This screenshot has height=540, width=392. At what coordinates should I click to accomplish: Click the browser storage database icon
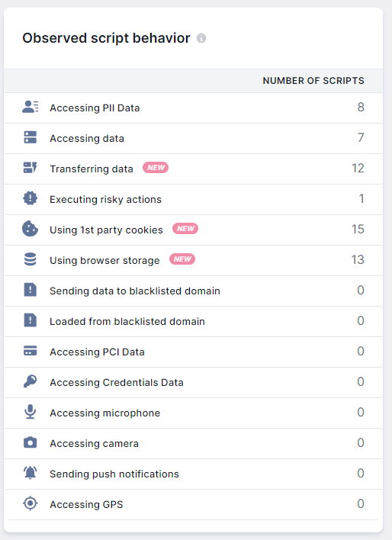[31, 259]
